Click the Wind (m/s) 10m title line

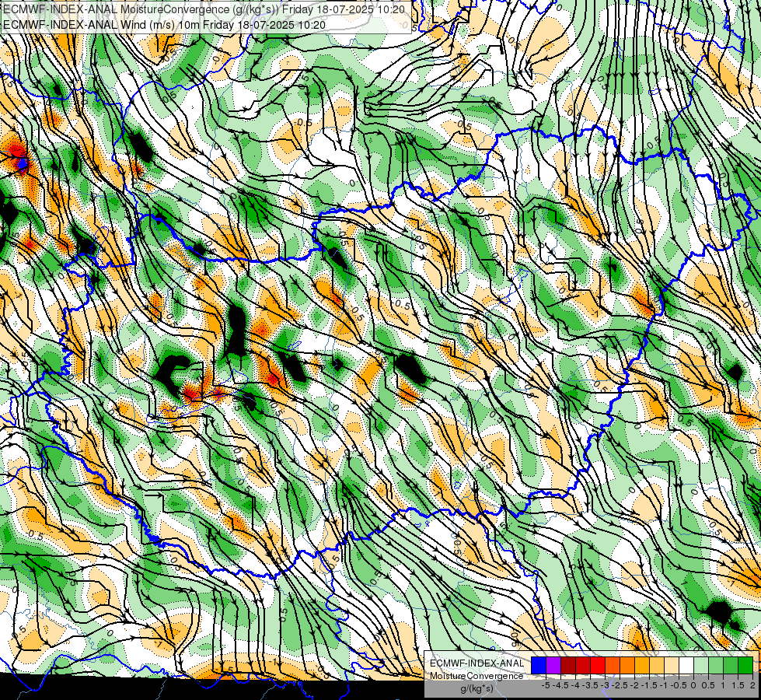(164, 25)
